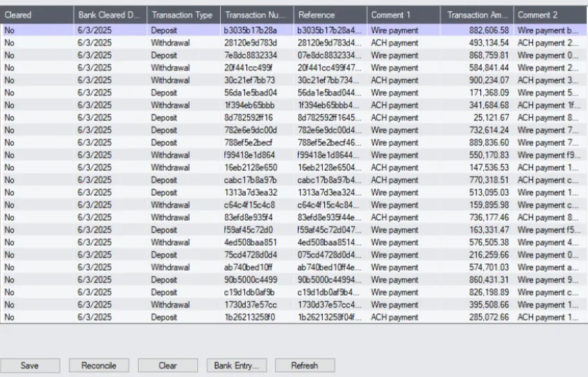
Task: Click the amount 25,121.67
Action: click(492, 118)
